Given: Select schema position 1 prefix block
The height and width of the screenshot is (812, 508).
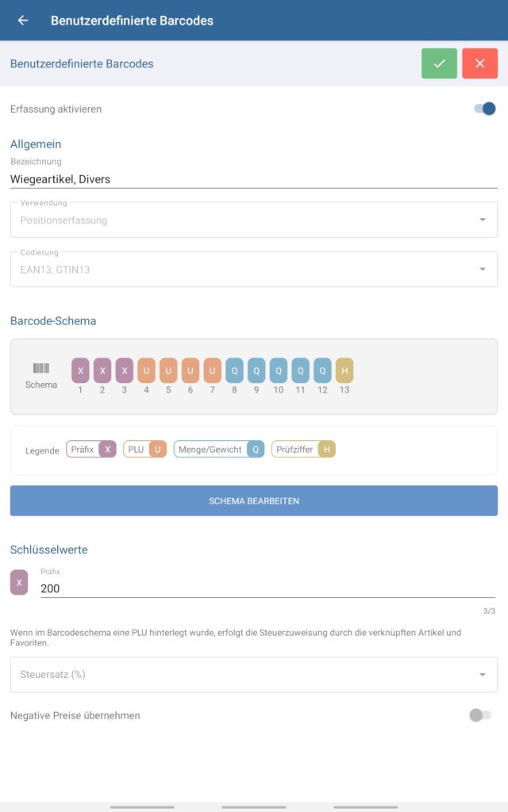Looking at the screenshot, I should pyautogui.click(x=80, y=370).
